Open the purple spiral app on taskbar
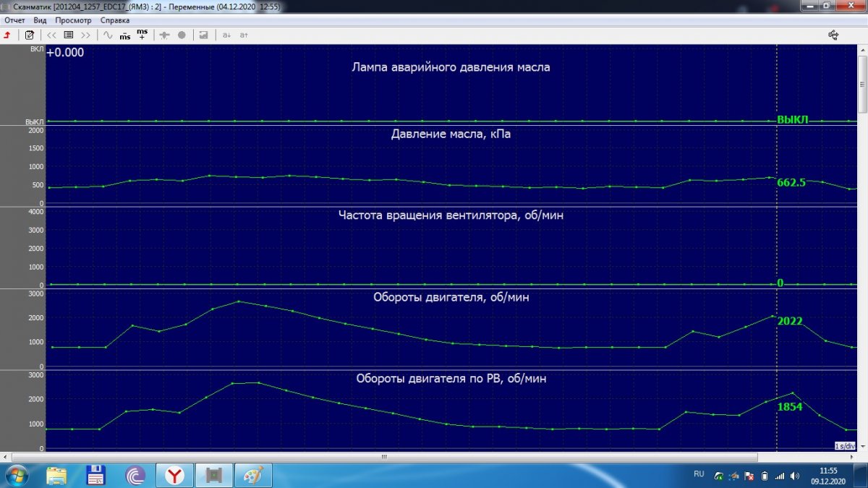This screenshot has width=868, height=488. tap(135, 475)
